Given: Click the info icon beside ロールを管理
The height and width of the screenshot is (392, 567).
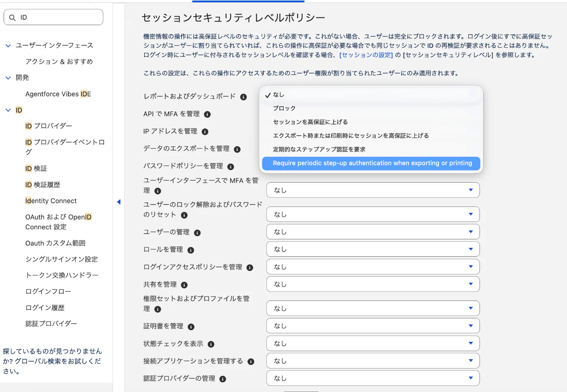Looking at the screenshot, I should click(x=191, y=250).
